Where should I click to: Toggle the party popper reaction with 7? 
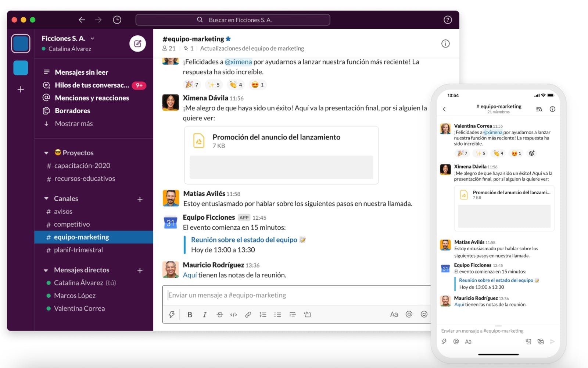pos(192,85)
